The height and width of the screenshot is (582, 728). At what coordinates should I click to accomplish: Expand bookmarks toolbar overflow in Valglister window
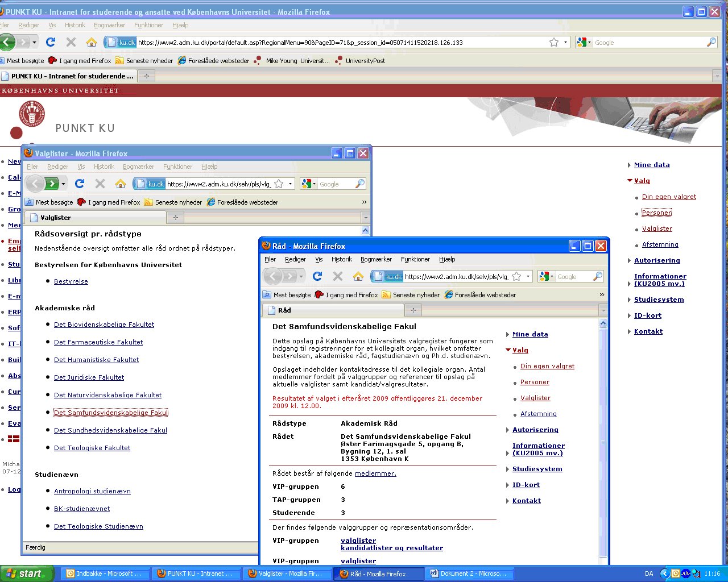(x=364, y=202)
